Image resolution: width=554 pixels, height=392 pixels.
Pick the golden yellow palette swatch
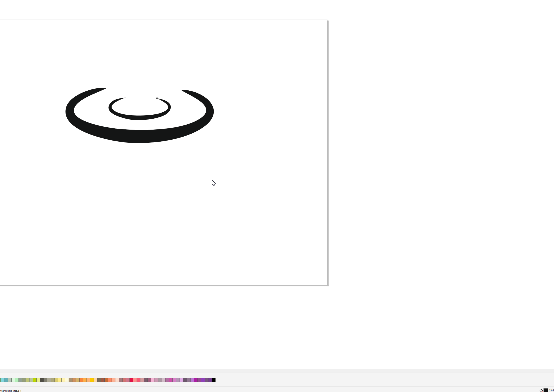92,380
